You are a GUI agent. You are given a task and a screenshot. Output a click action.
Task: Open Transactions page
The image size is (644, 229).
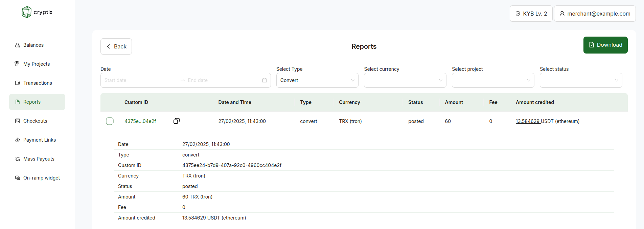[37, 83]
